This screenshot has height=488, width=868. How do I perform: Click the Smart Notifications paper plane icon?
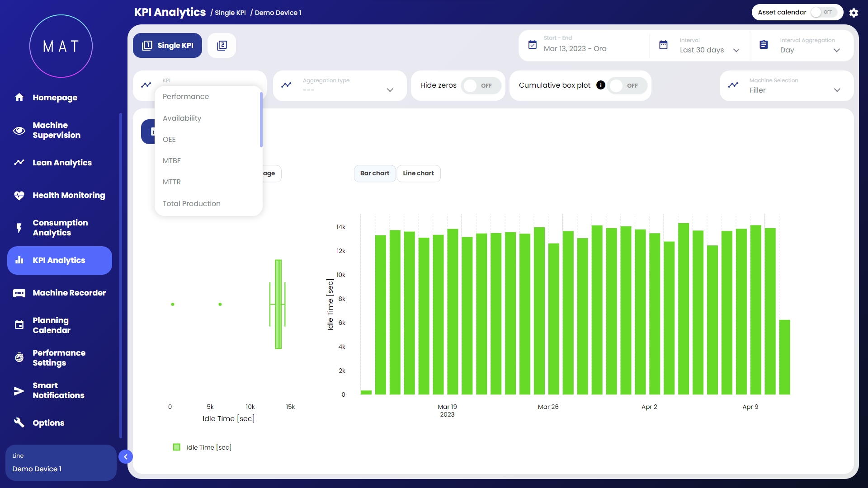click(x=19, y=391)
